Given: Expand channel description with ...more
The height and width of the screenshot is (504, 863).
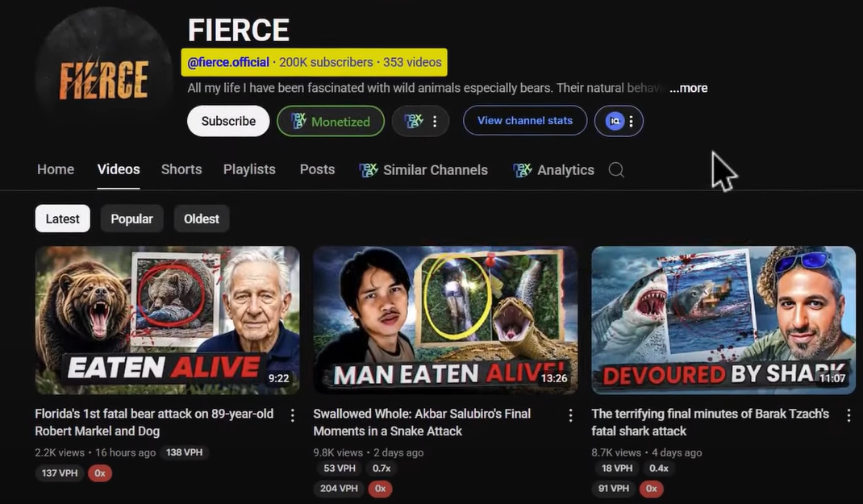Looking at the screenshot, I should (688, 88).
